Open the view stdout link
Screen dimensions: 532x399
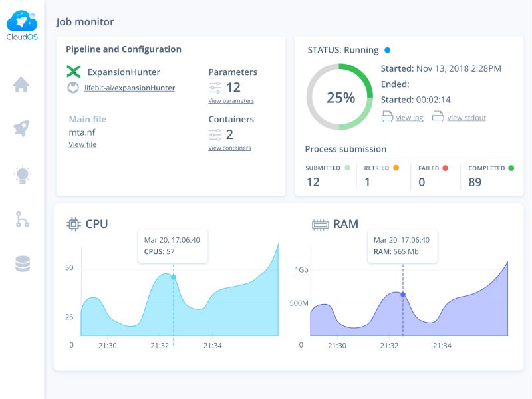[x=467, y=118]
